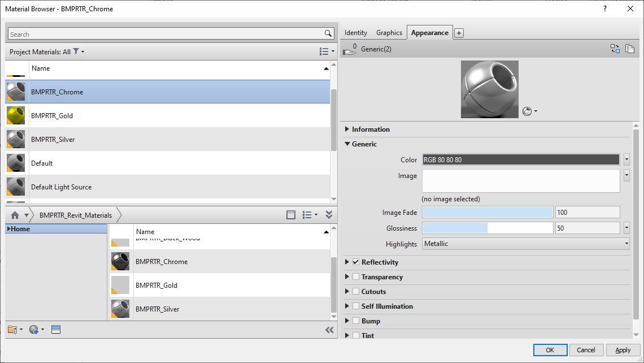Switch to the Graphics tab

[389, 32]
